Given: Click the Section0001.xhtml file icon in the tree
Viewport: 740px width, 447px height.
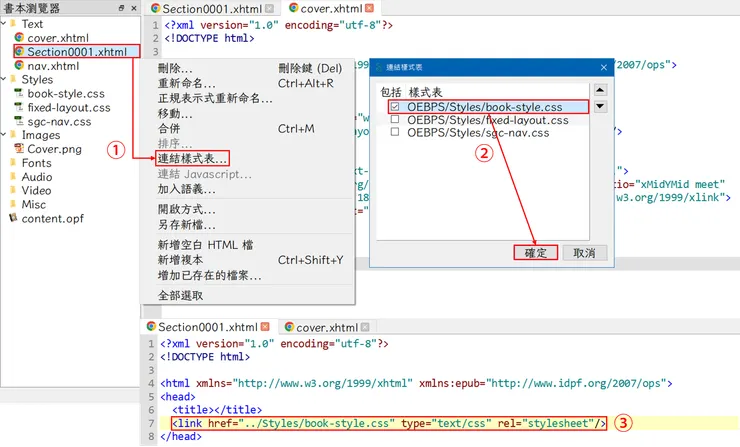Looking at the screenshot, I should [x=19, y=51].
